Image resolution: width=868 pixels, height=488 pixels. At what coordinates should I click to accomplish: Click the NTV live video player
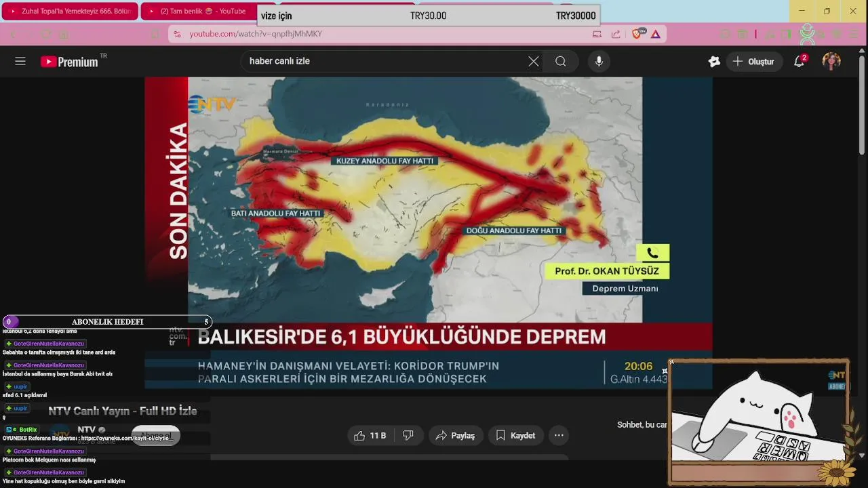point(429,232)
